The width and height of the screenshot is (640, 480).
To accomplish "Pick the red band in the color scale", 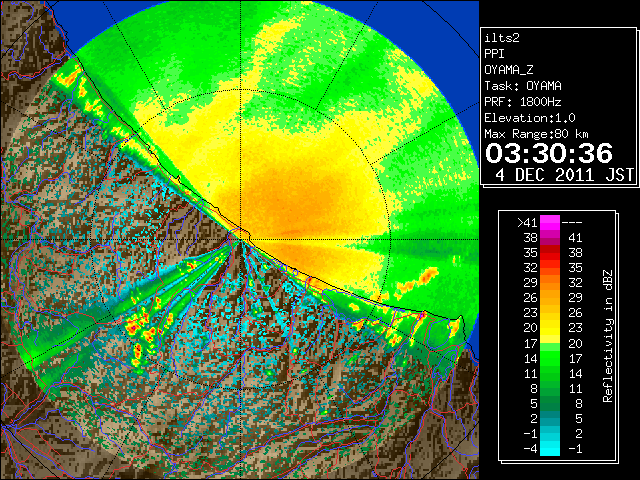I will point(550,253).
